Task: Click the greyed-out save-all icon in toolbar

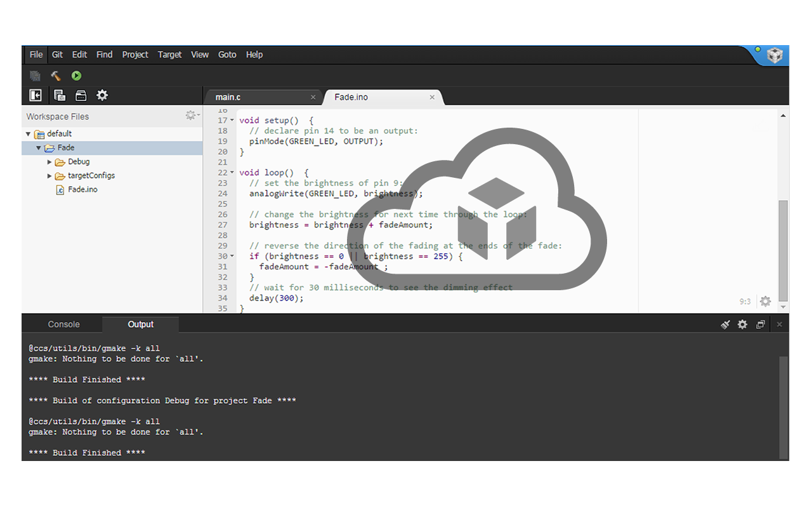Action: click(x=36, y=76)
